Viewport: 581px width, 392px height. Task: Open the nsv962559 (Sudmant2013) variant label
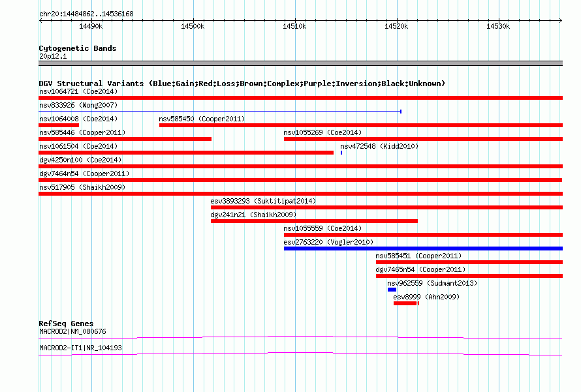(432, 283)
